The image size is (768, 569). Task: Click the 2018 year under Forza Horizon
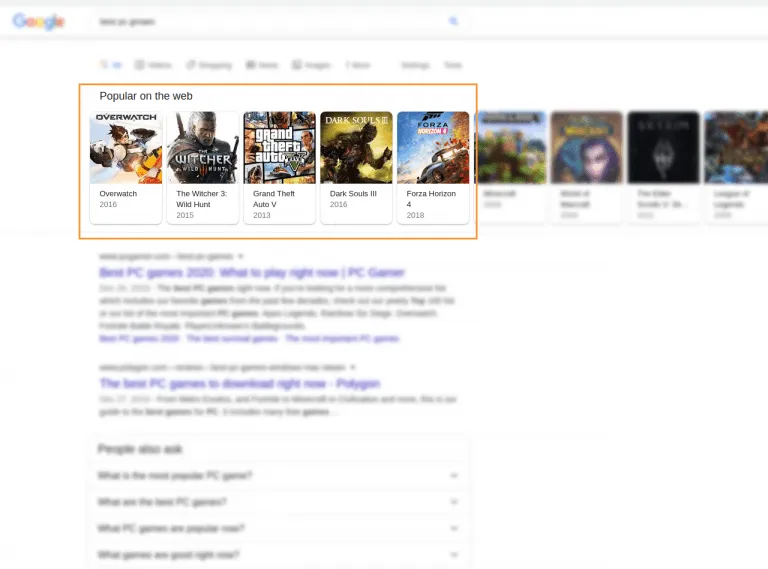[x=415, y=215]
